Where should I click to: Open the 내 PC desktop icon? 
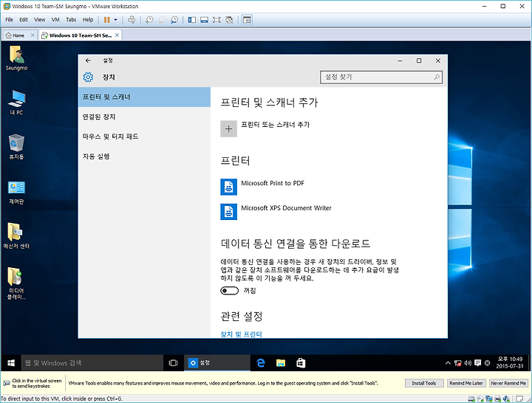16,103
